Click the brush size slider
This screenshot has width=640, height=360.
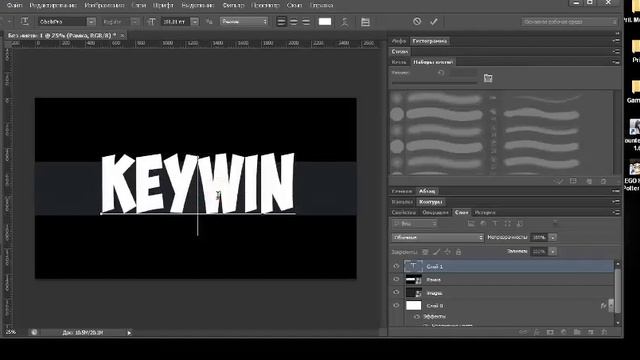point(434,82)
